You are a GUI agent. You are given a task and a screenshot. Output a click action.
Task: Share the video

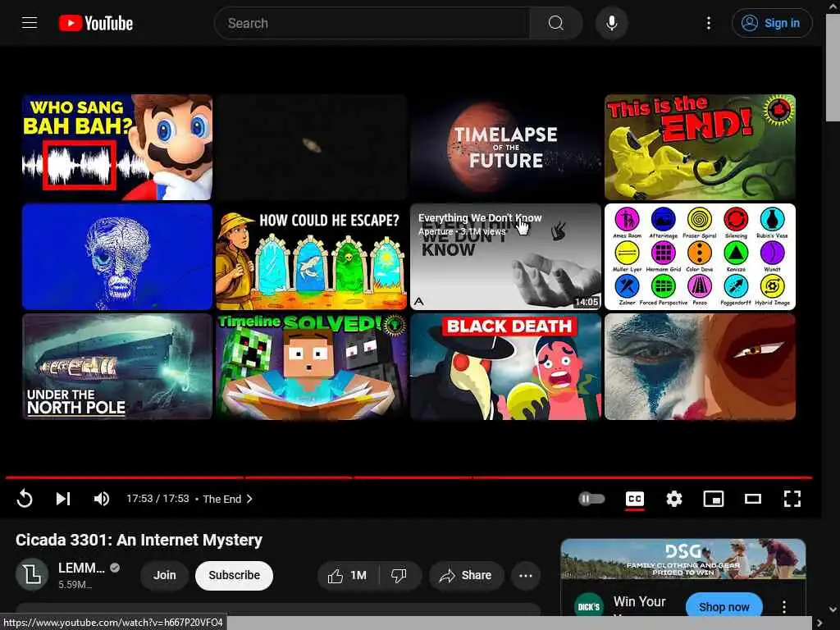(466, 576)
